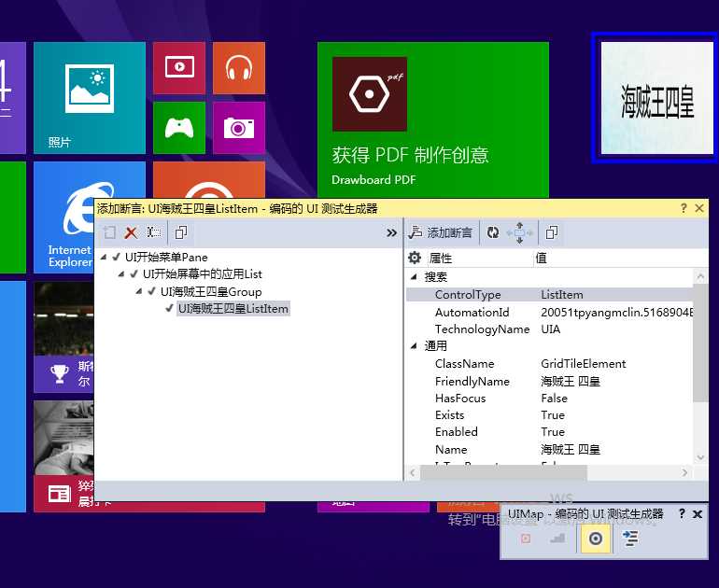This screenshot has height=588, width=719.
Task: Click the add control to UI map icon
Action: coord(109,232)
